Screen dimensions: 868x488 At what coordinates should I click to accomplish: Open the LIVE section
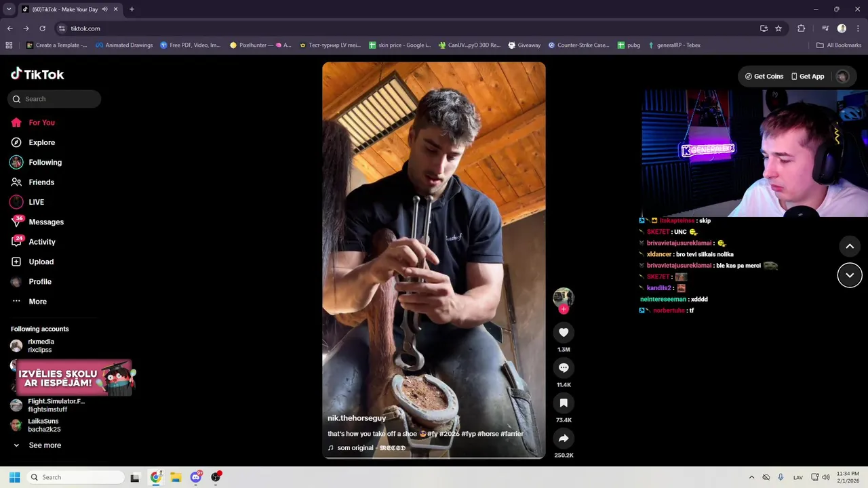click(x=27, y=202)
